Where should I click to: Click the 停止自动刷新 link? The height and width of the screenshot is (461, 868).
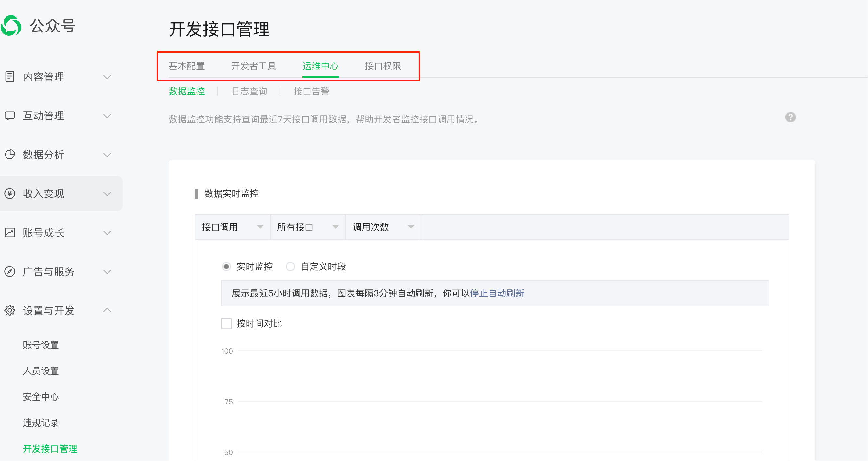497,293
